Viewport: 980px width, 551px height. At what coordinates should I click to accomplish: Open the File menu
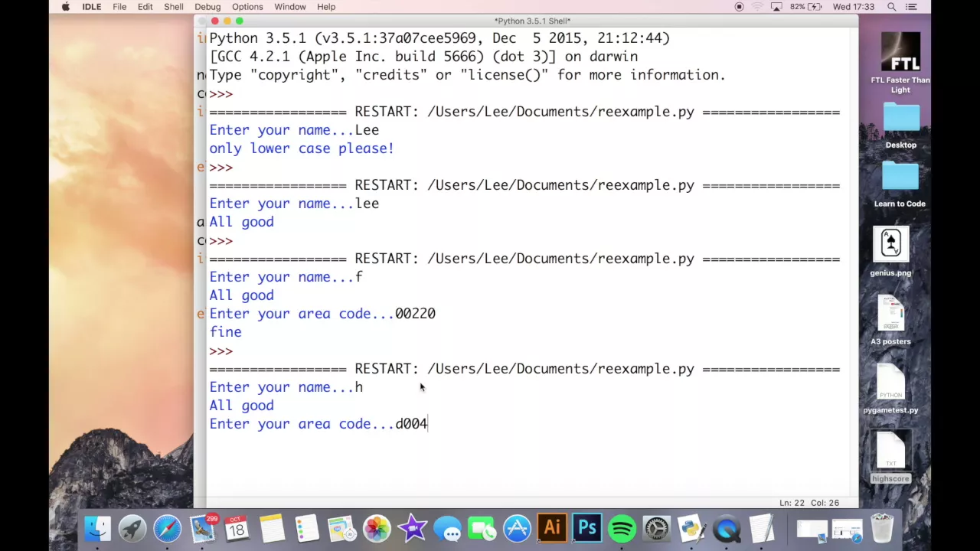click(119, 7)
